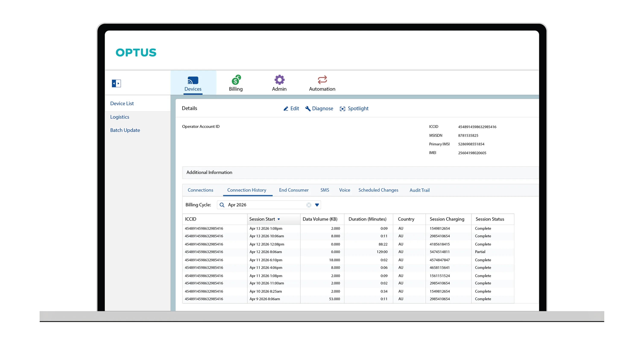Click session charging value 1561151524
644x341 pixels.
coord(439,276)
